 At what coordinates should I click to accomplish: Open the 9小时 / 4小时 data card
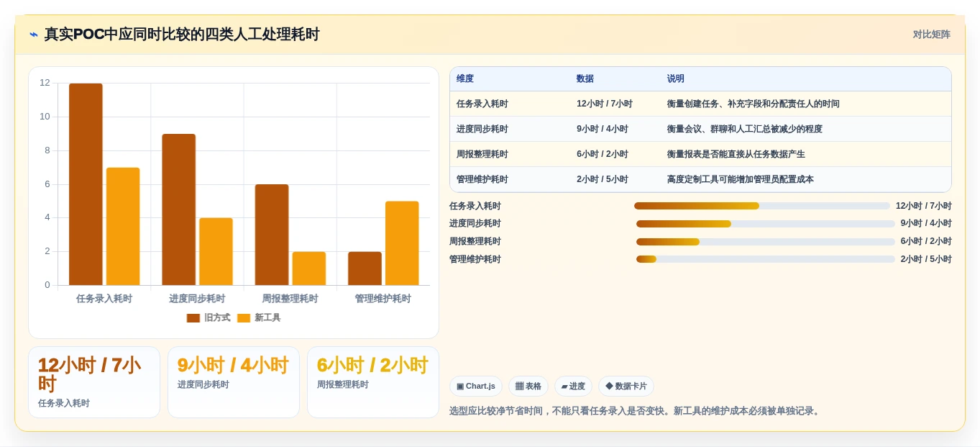click(x=234, y=382)
